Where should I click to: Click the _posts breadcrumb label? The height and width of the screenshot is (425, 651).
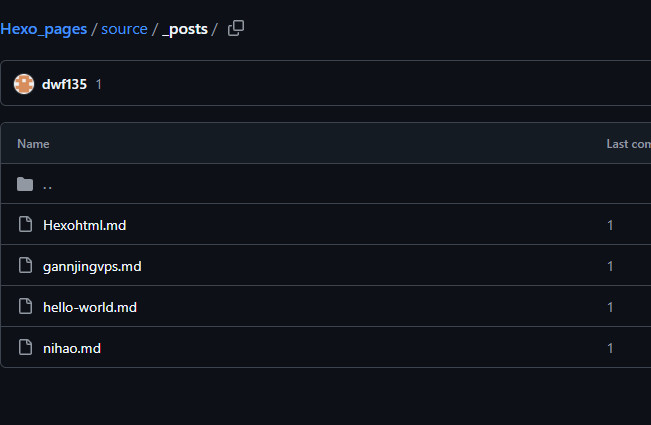(x=185, y=29)
